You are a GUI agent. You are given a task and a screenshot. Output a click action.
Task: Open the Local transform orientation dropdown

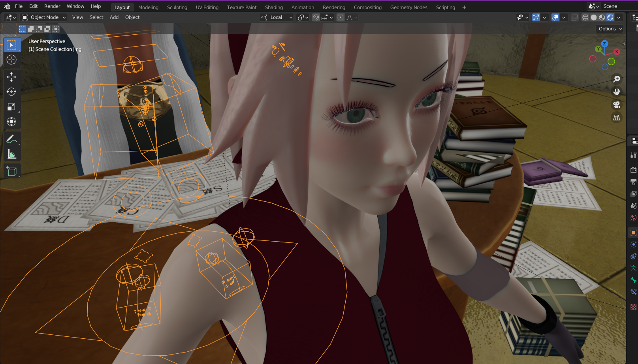tap(277, 17)
